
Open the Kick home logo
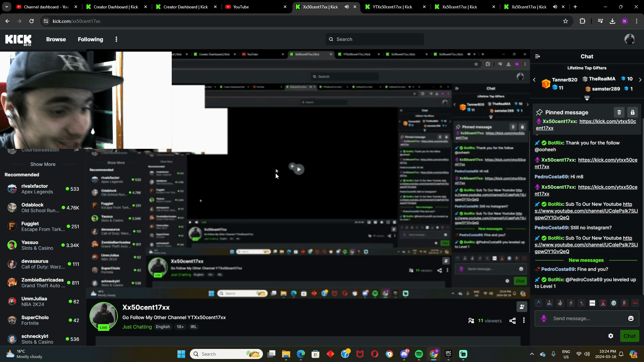18,40
